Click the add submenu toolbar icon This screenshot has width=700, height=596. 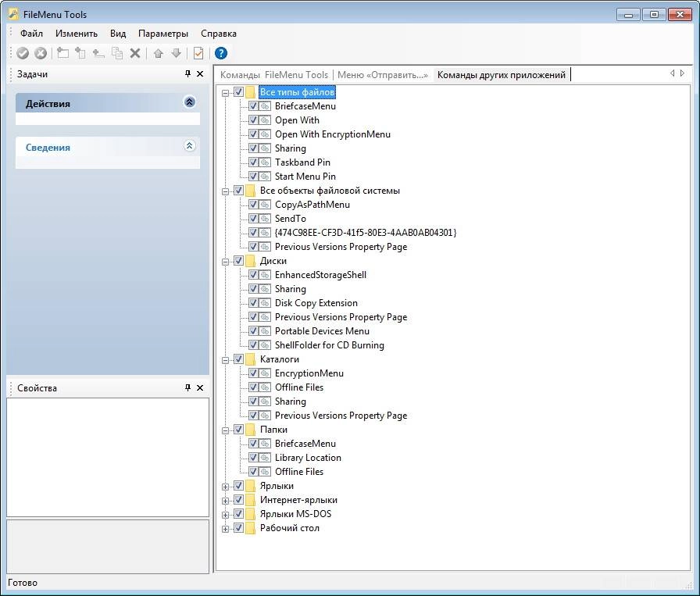(x=80, y=53)
